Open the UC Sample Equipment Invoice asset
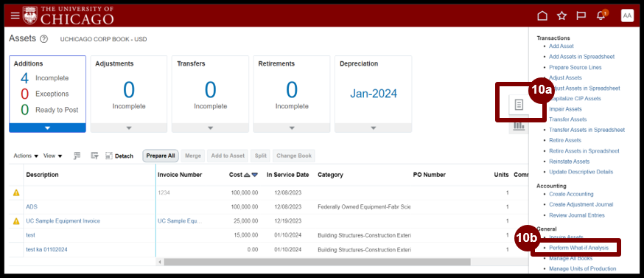The width and height of the screenshot is (644, 278). tap(63, 220)
